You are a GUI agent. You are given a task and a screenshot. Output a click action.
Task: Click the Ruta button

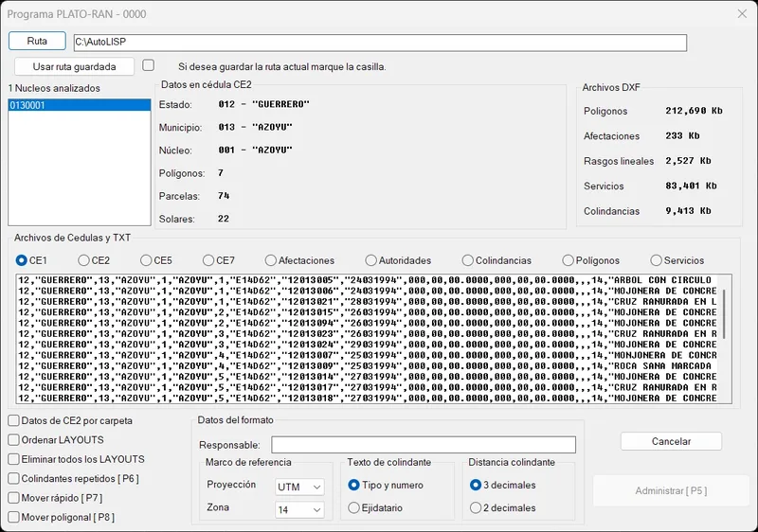point(37,41)
